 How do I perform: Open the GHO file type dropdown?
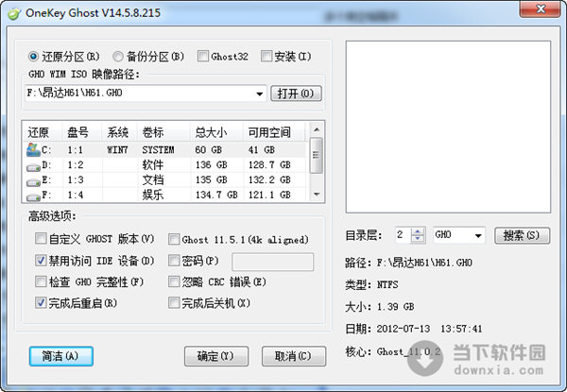[478, 235]
